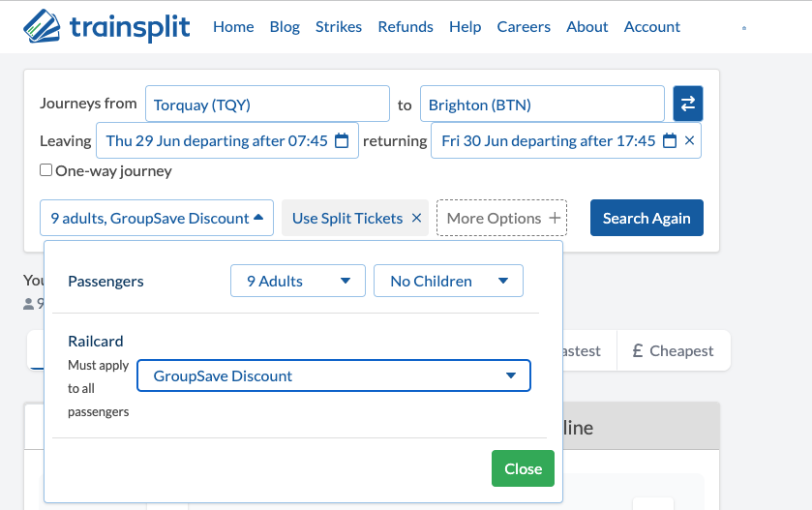
Task: Open the Careers page
Action: (524, 27)
